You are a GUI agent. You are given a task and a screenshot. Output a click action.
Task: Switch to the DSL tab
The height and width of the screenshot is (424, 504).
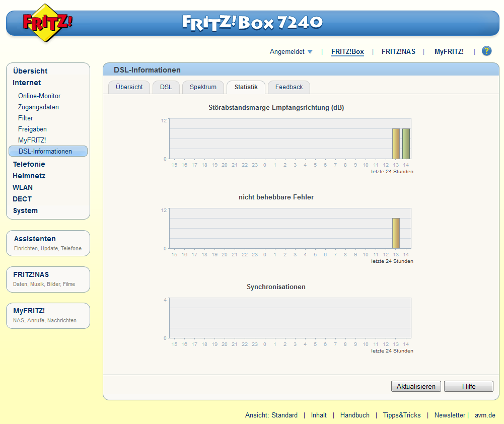[x=166, y=87]
